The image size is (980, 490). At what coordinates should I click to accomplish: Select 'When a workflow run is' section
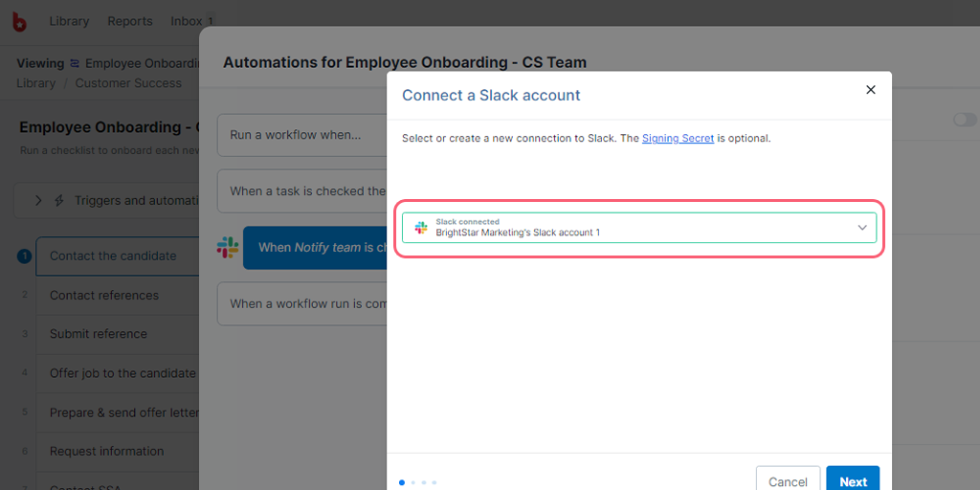click(301, 303)
